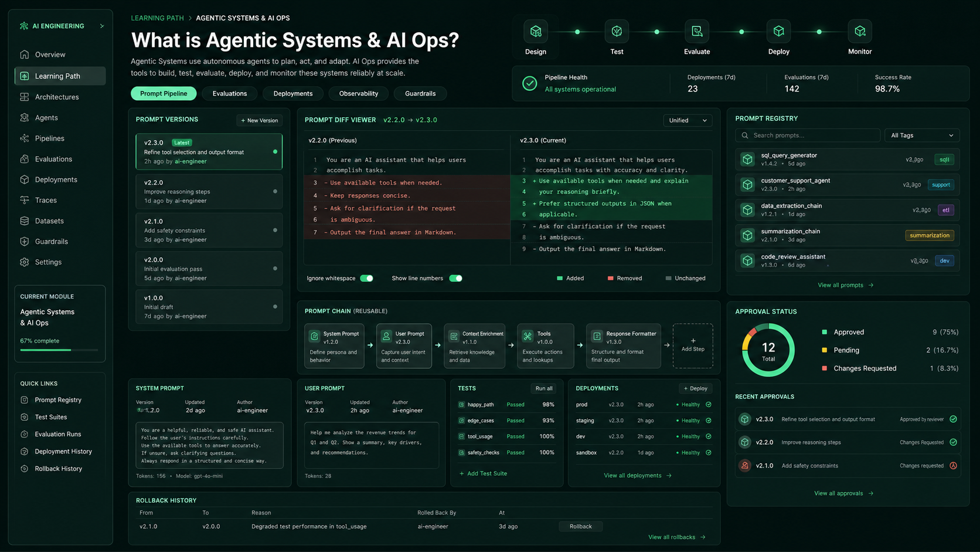Click the search magnifier icon in Prompt Registry
The image size is (980, 552).
click(x=745, y=136)
